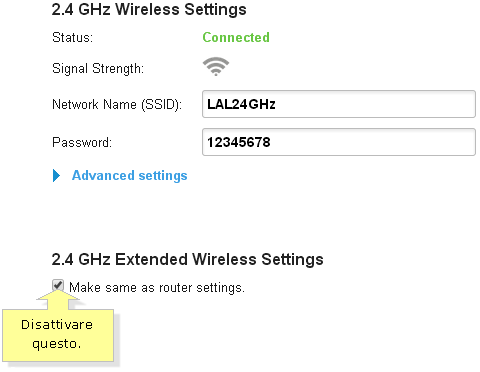Click the 2.4 GHz Extended Wireless Settings heading
The width and height of the screenshot is (480, 372).
tap(187, 259)
